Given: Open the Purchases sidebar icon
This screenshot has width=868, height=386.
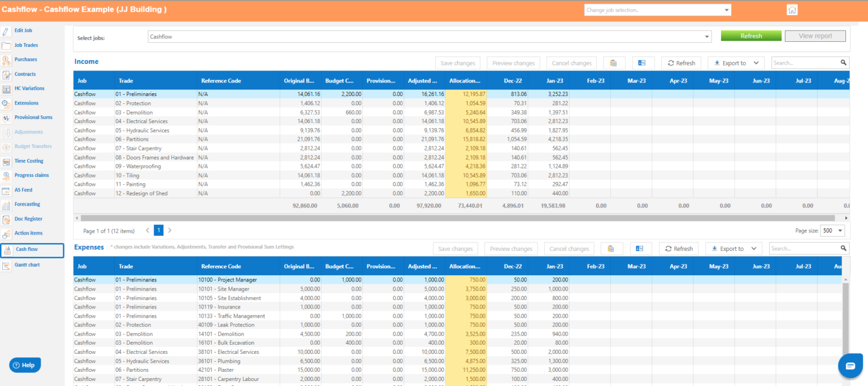Looking at the screenshot, I should 25,59.
